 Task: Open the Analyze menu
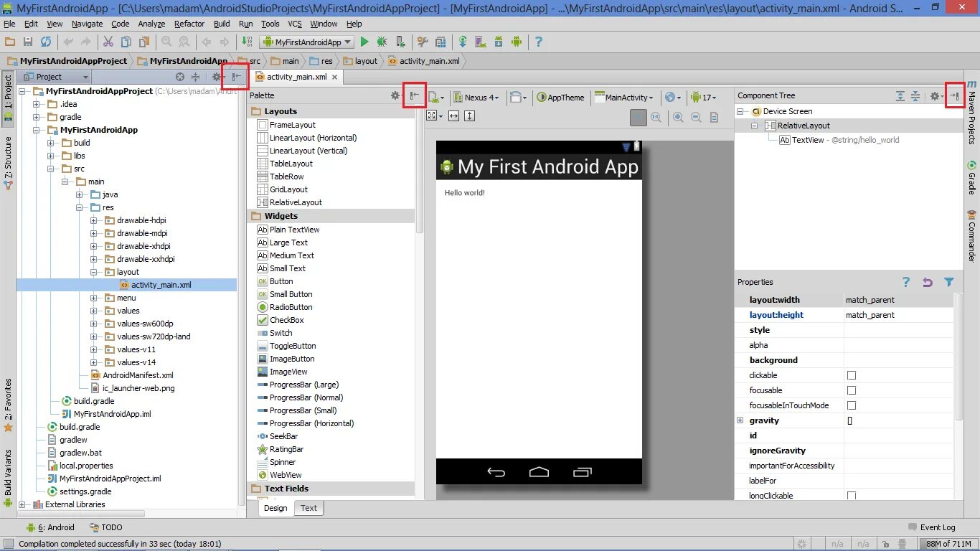(x=151, y=24)
